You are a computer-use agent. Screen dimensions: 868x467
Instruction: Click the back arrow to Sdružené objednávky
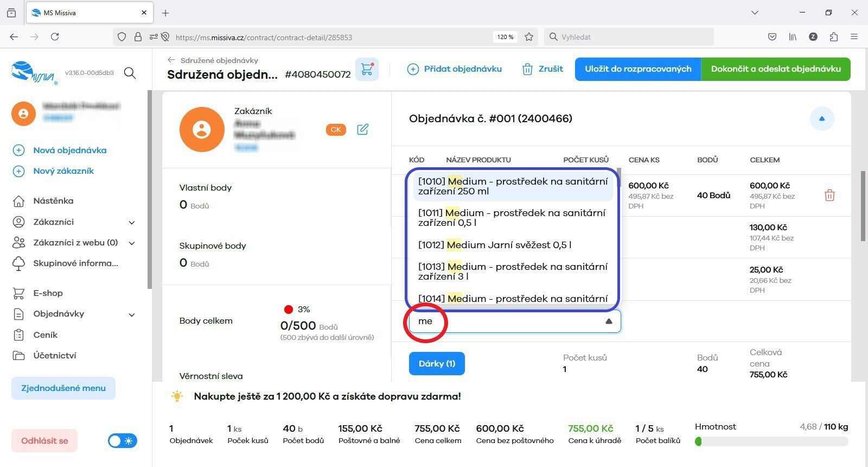click(x=171, y=60)
